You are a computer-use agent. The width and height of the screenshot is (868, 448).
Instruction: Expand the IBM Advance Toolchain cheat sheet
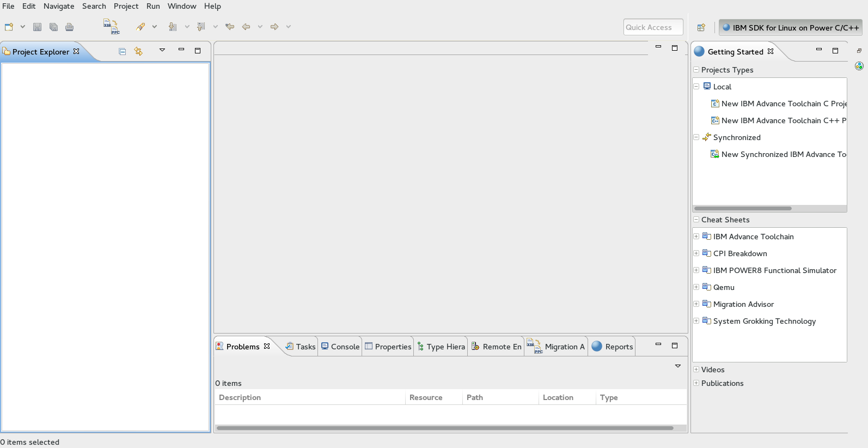pyautogui.click(x=696, y=237)
